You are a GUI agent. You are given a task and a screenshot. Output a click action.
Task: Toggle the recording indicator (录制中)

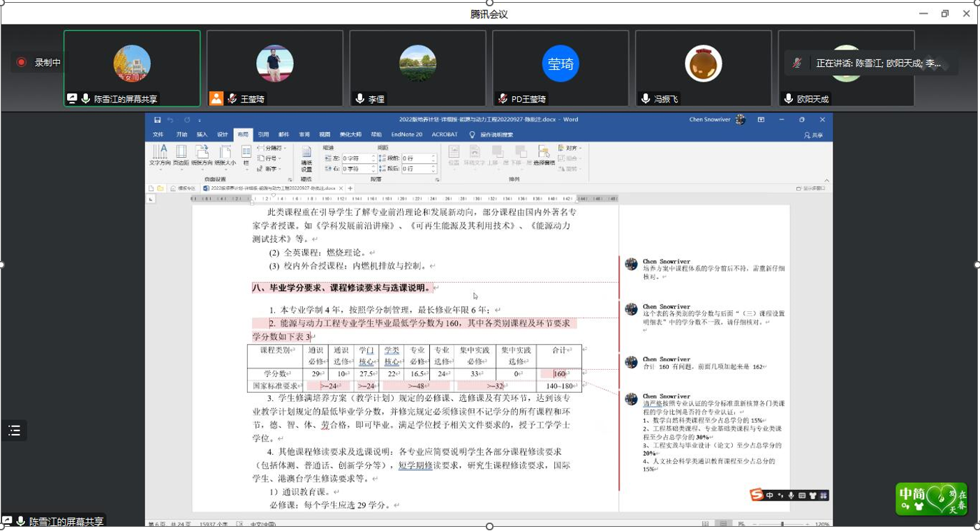(x=22, y=62)
